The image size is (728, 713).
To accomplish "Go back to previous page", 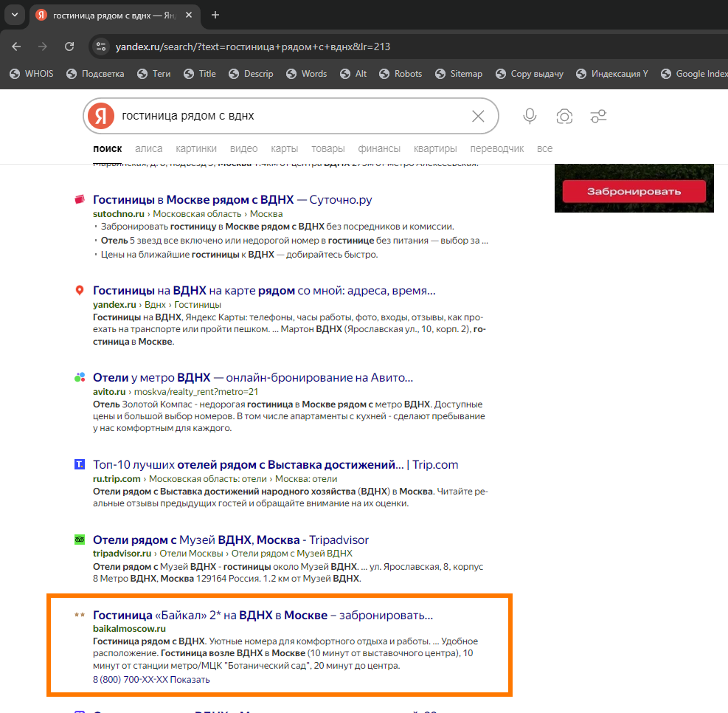I will 16,46.
